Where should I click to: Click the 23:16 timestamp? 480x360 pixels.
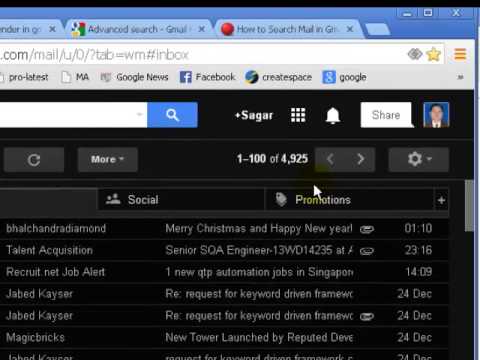(418, 250)
